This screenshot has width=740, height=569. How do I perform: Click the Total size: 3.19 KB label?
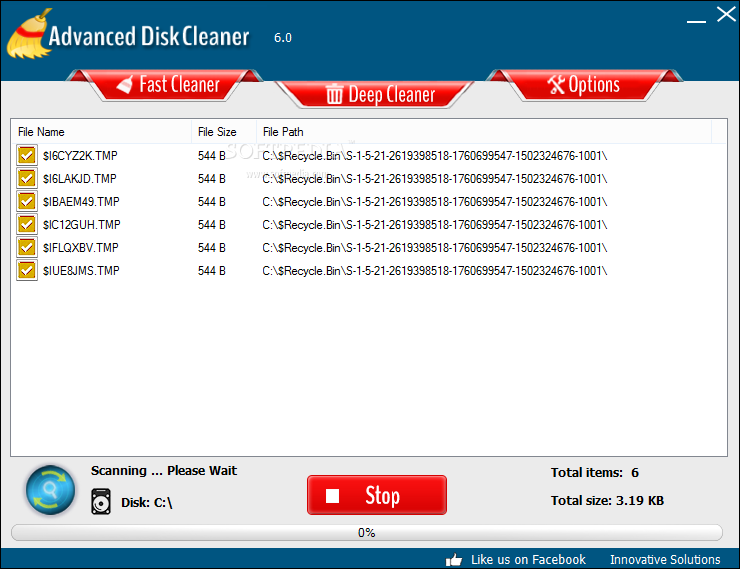(607, 501)
